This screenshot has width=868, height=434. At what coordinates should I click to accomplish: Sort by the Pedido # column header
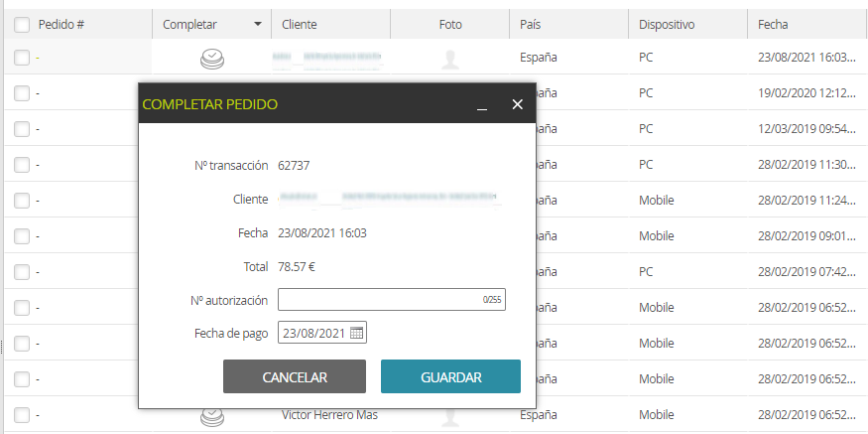(61, 25)
